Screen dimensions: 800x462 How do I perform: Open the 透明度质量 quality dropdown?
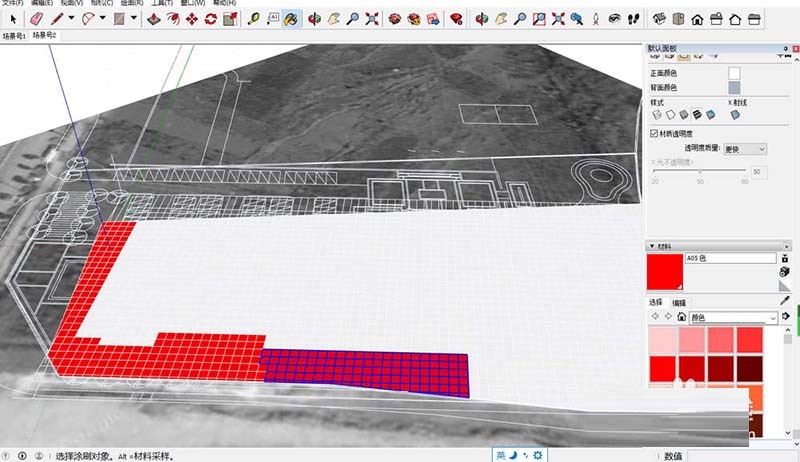[745, 149]
